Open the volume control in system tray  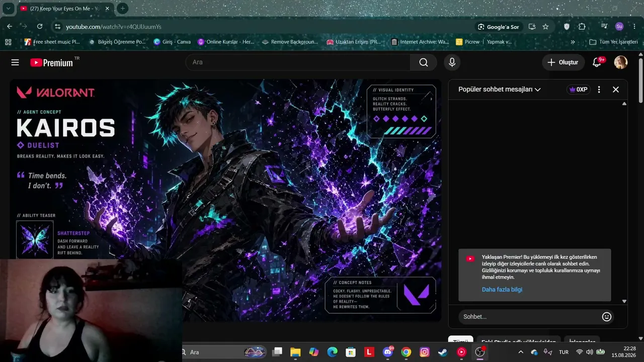[590, 352]
